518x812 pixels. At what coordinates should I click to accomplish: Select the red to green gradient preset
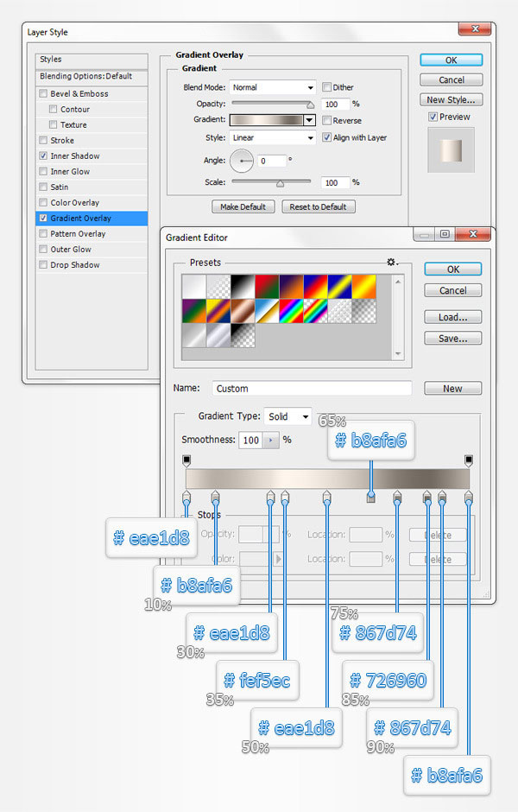267,287
